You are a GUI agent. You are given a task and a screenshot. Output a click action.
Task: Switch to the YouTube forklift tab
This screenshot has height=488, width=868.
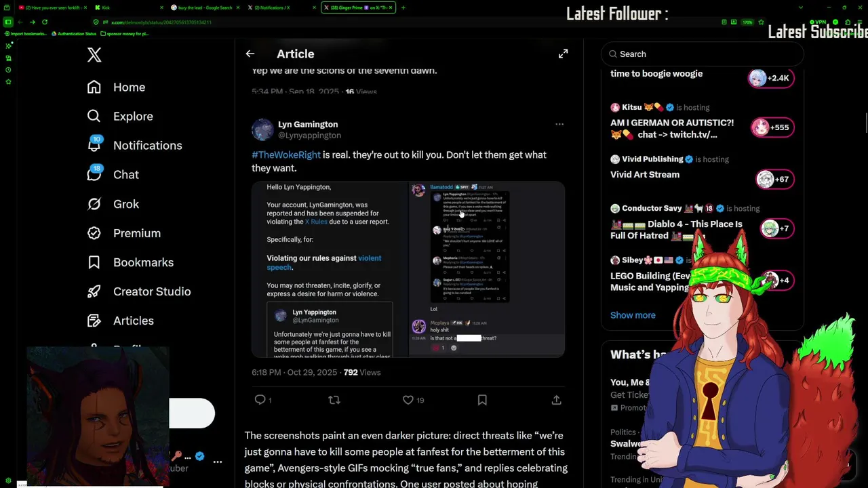(53, 7)
